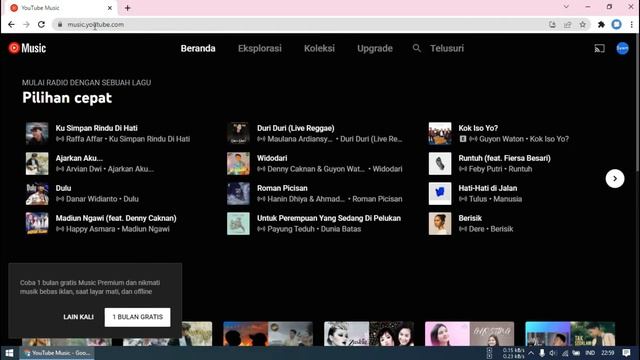The image size is (640, 360).
Task: Open the IND language indicator
Action: pyautogui.click(x=590, y=353)
